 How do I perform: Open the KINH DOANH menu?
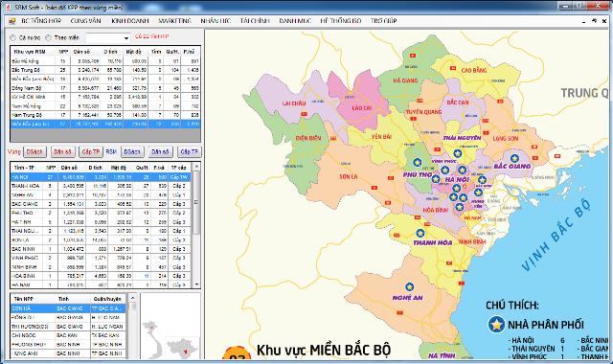(x=130, y=21)
